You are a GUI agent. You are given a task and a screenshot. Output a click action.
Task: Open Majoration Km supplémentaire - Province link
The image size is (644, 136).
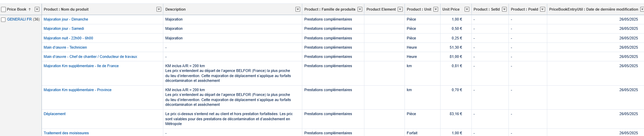[x=78, y=90]
